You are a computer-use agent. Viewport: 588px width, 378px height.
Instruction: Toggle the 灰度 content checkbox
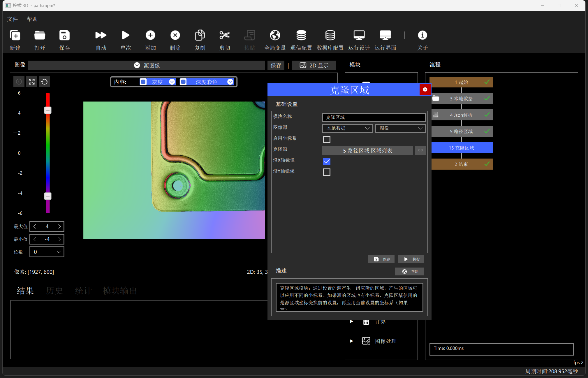[143, 82]
